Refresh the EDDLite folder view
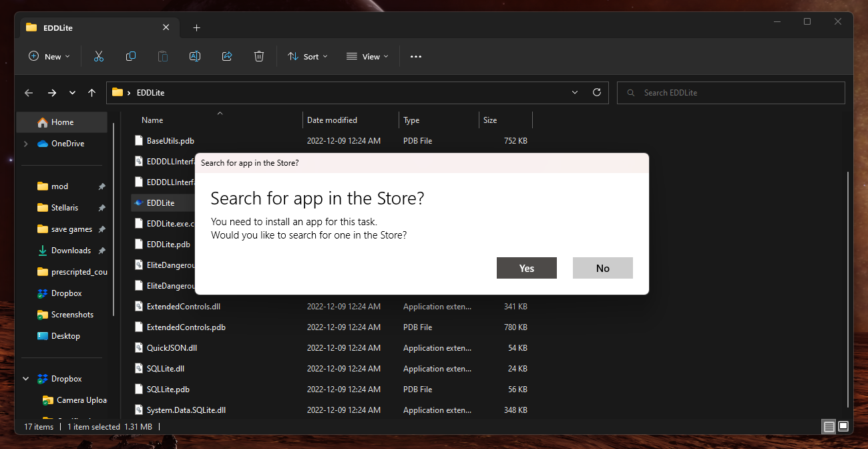 (x=597, y=92)
